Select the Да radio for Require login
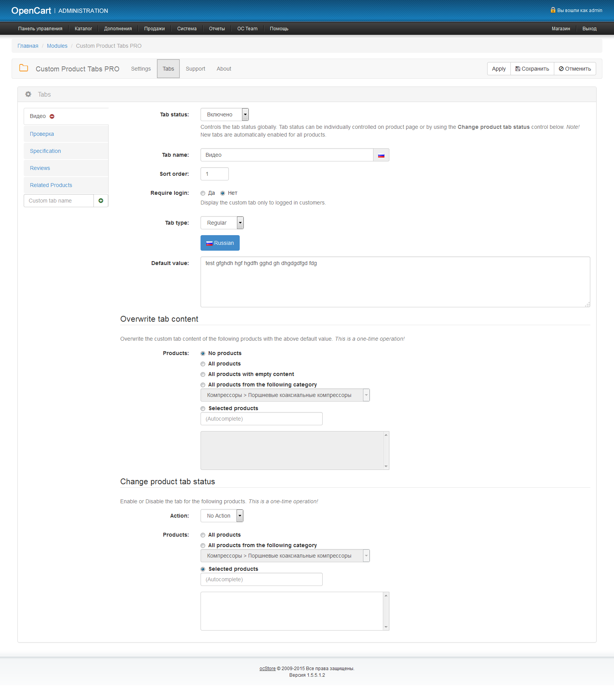The width and height of the screenshot is (614, 700). click(203, 193)
